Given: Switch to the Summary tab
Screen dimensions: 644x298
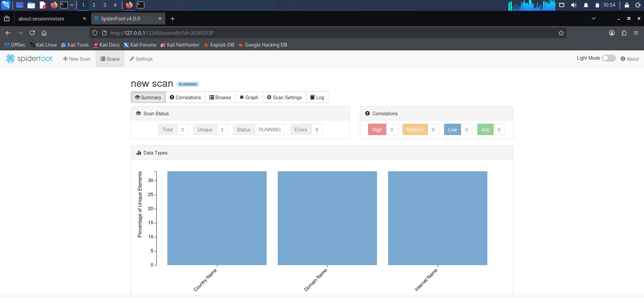Looking at the screenshot, I should click(x=148, y=98).
